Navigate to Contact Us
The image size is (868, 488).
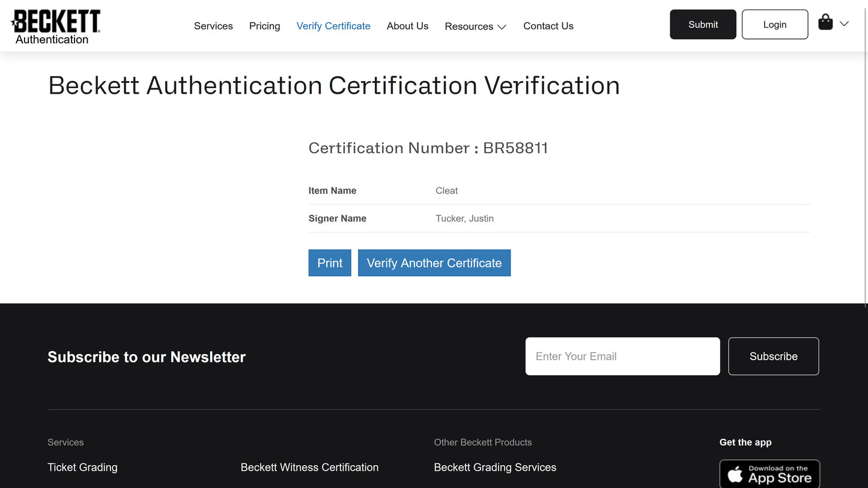click(x=548, y=26)
